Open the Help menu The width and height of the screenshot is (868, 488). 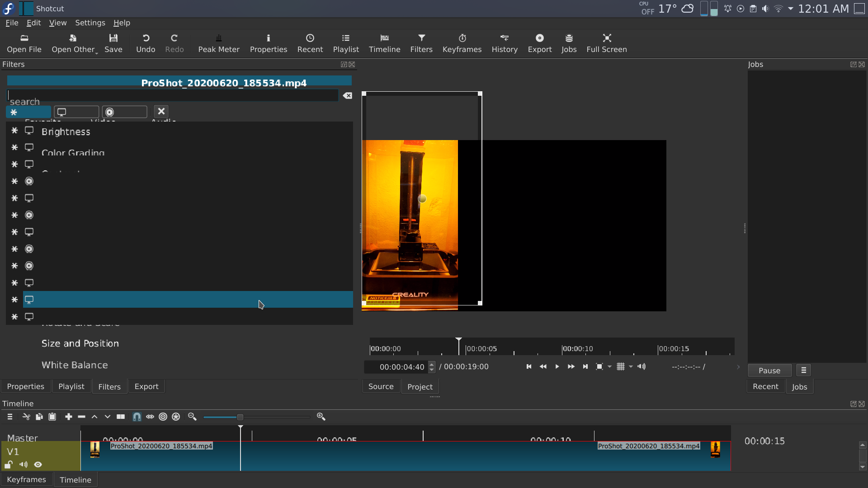[x=122, y=23]
